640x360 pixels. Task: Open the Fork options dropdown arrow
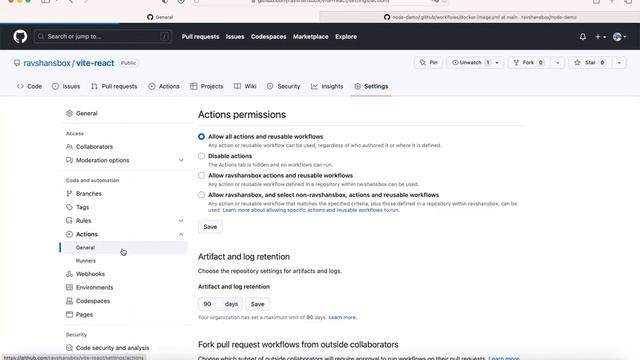(x=558, y=63)
